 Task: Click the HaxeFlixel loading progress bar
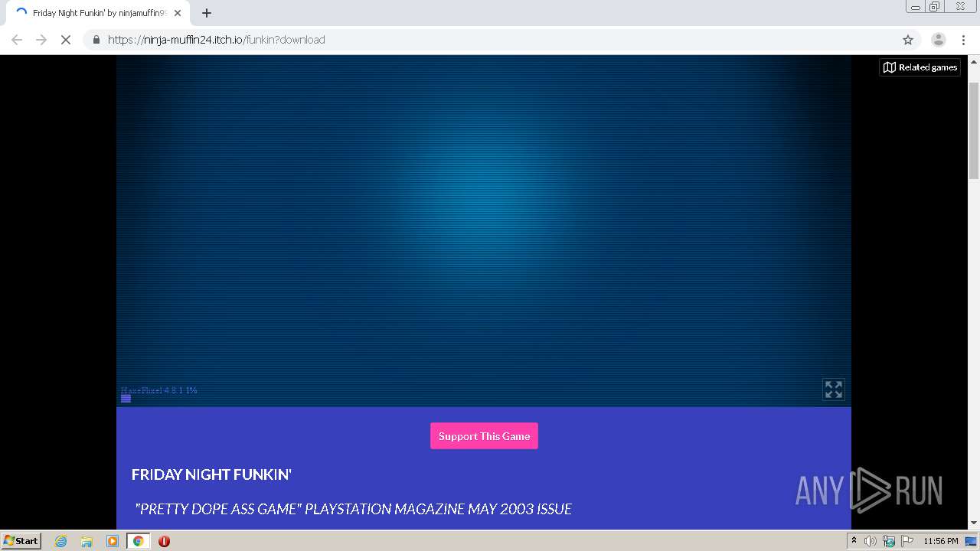[x=126, y=399]
